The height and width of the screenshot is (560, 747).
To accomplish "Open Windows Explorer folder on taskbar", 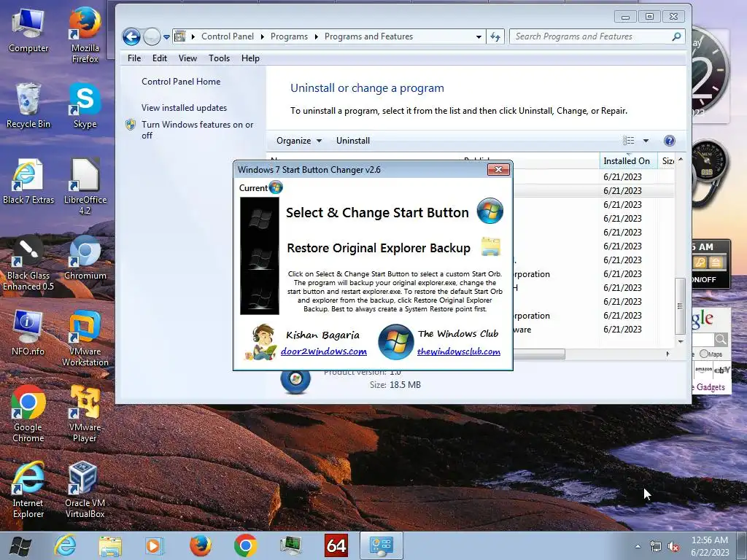I will pos(110,545).
